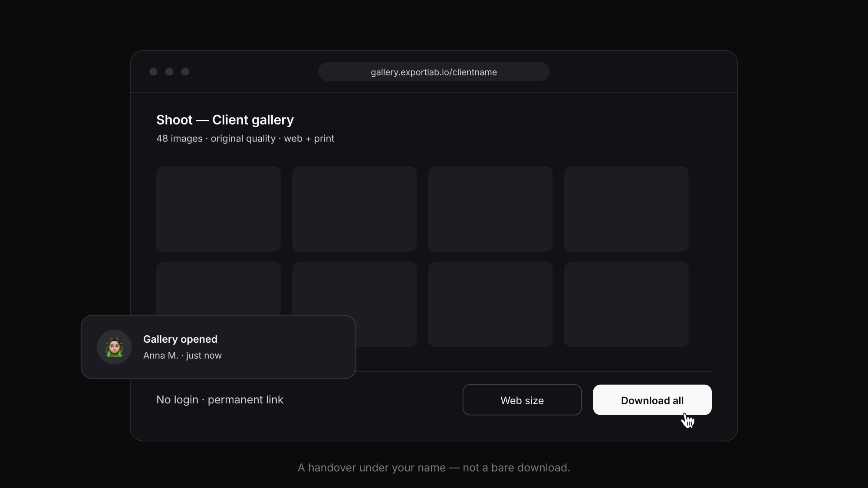Click the 'No login · permanent link' text
The width and height of the screenshot is (868, 488).
click(220, 400)
